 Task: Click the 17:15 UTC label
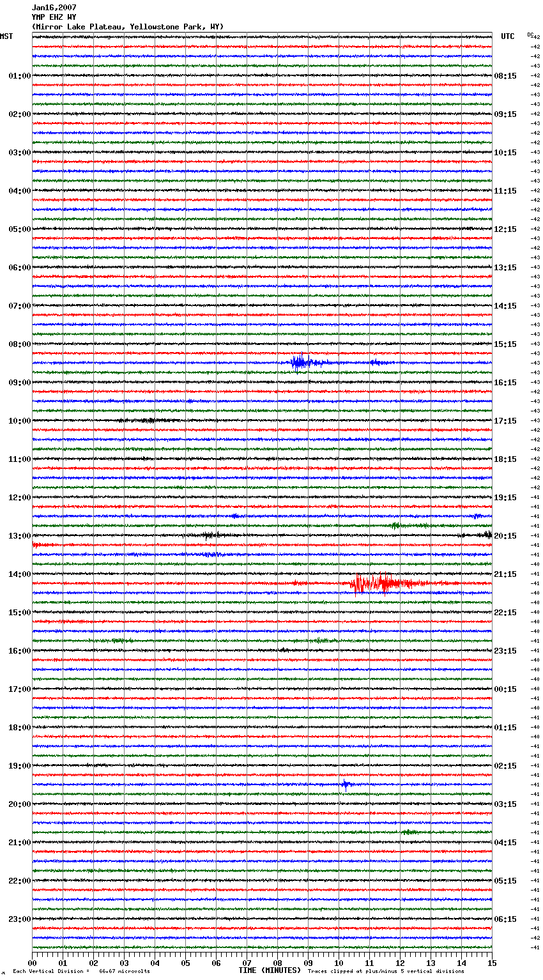pyautogui.click(x=505, y=421)
